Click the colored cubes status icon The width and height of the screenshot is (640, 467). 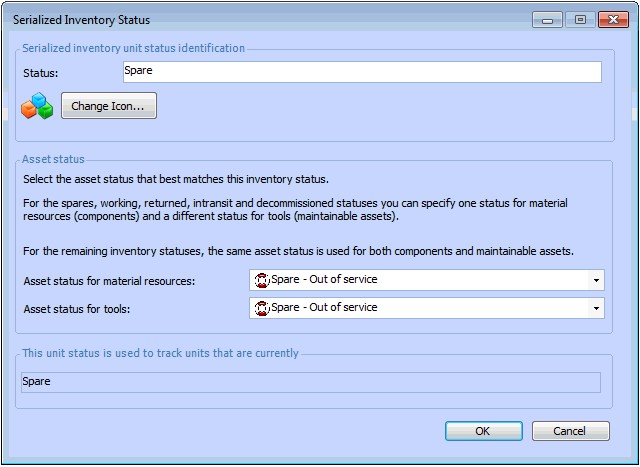tap(36, 106)
